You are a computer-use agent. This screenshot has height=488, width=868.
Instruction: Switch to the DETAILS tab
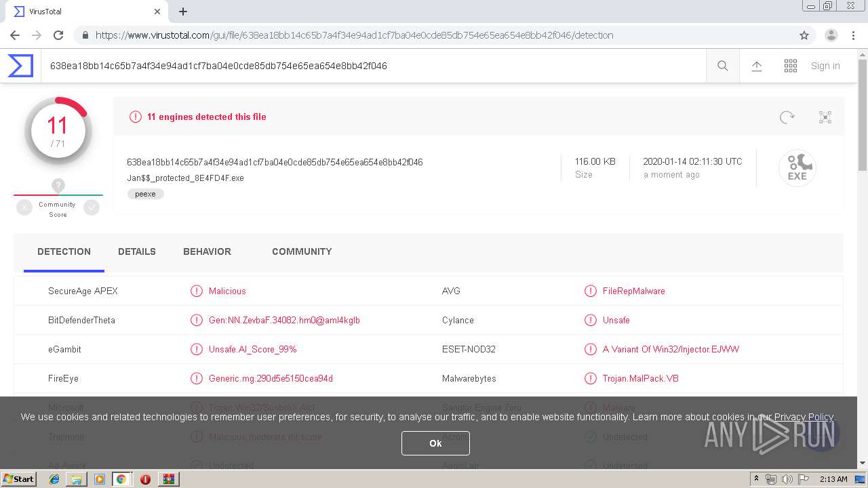tap(137, 251)
